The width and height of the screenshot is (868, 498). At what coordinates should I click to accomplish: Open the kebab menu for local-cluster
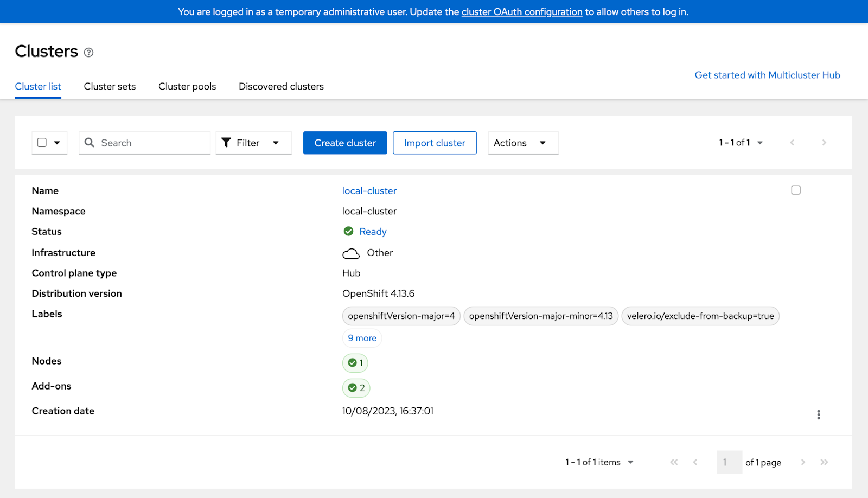[819, 414]
